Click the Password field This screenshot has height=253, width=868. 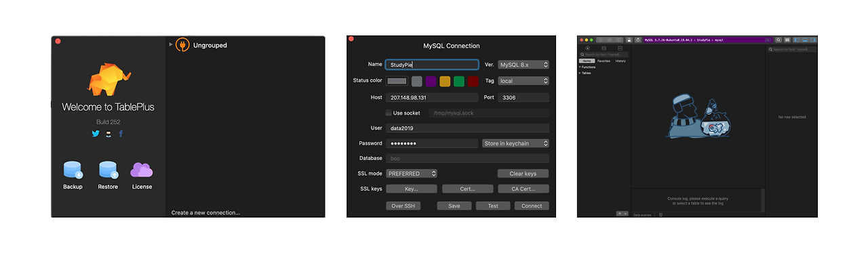coord(432,143)
